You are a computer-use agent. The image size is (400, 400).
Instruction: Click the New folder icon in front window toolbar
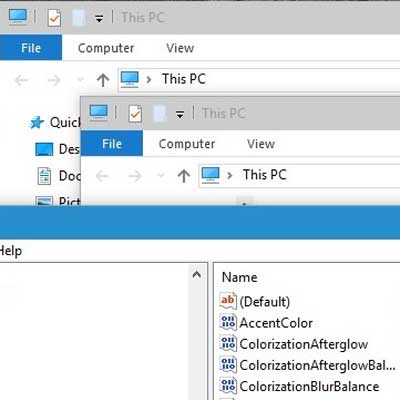(160, 113)
